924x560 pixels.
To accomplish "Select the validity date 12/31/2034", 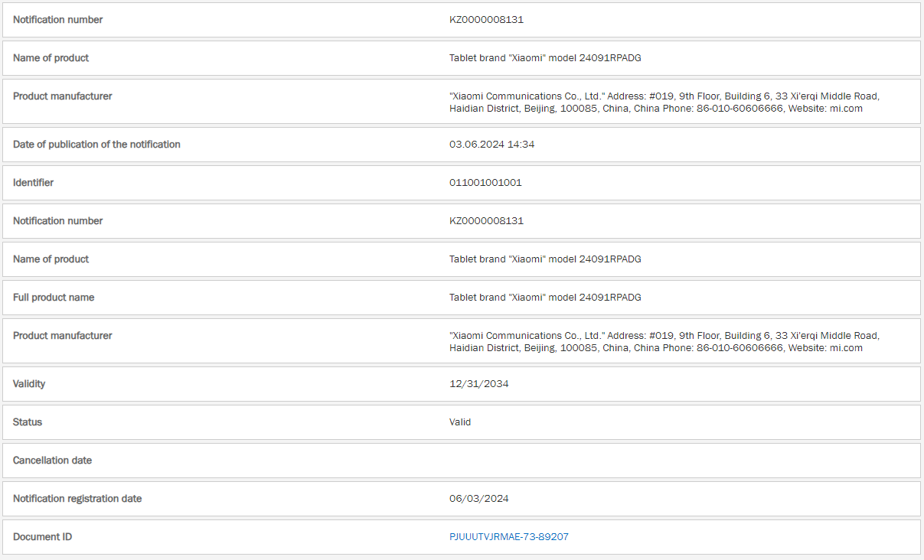I will point(478,384).
